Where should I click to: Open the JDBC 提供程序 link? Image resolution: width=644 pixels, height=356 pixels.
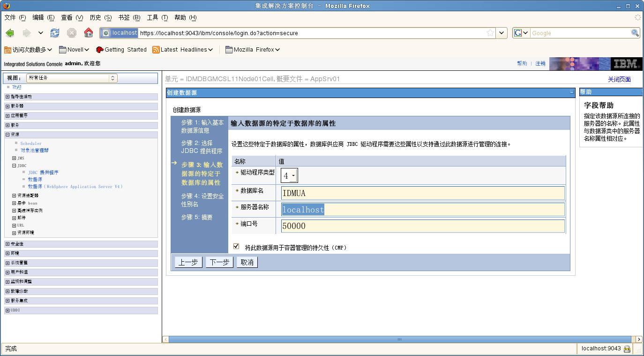click(43, 173)
